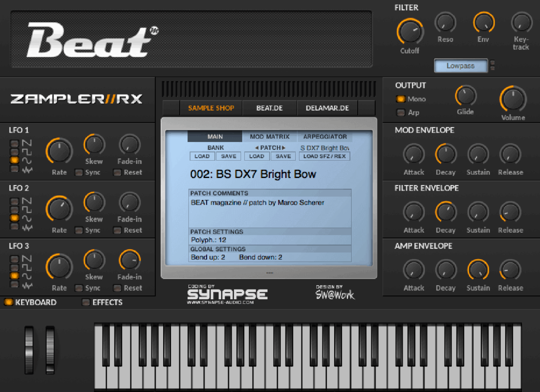Save the current bank with the Save button
540x392 pixels.
(x=228, y=156)
